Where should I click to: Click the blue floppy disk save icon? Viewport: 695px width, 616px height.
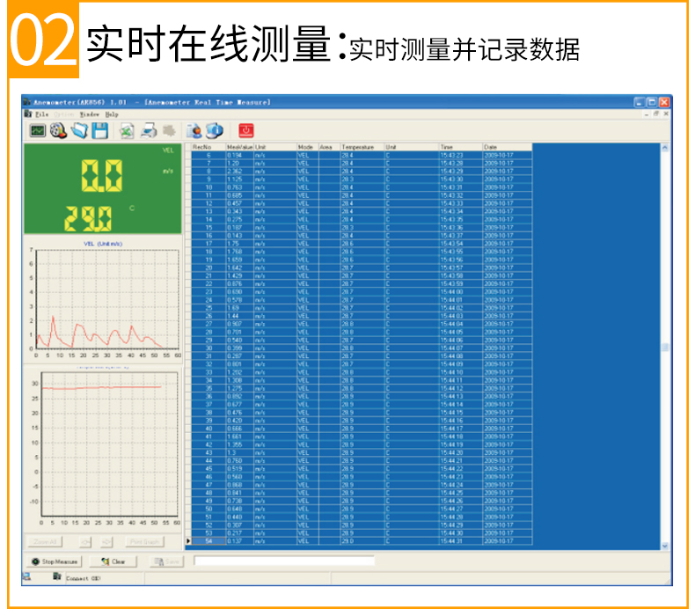[99, 130]
